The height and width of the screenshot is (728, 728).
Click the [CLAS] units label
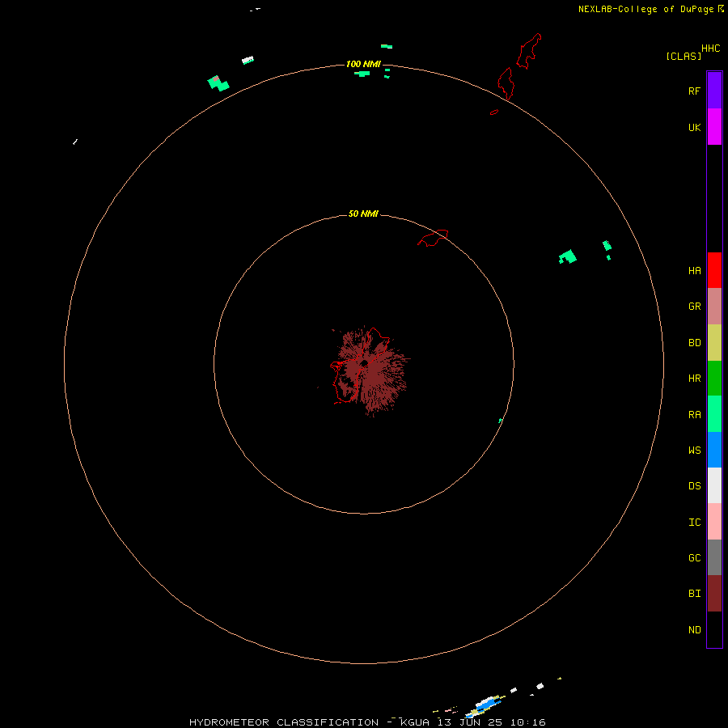pos(684,56)
